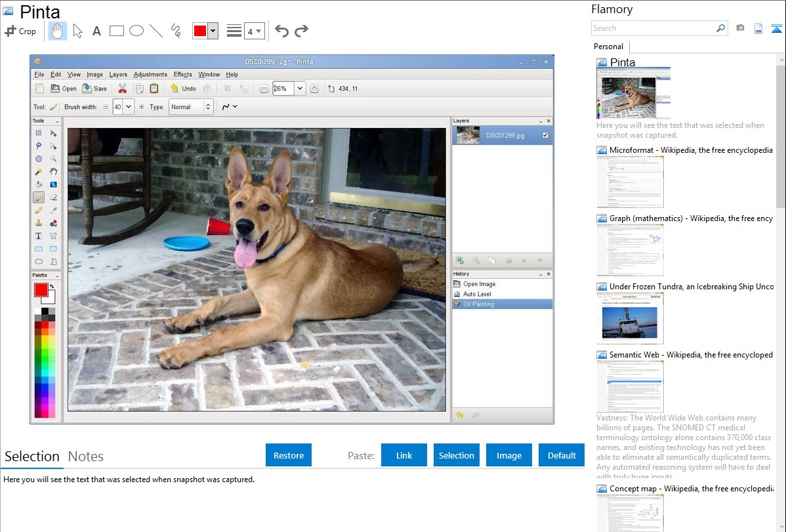Image resolution: width=786 pixels, height=532 pixels.
Task: Open the red color dropdown arrow
Action: pyautogui.click(x=213, y=31)
